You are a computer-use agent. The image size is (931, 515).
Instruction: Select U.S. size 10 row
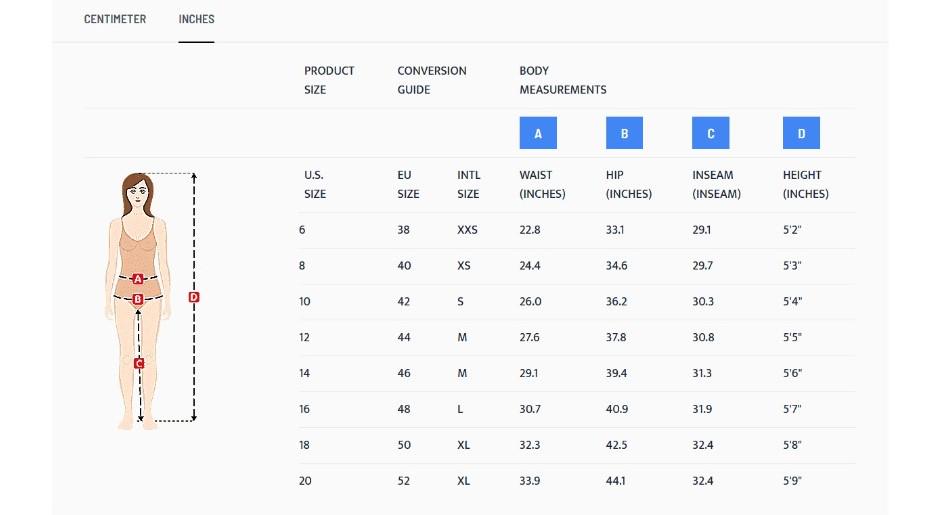click(x=305, y=302)
